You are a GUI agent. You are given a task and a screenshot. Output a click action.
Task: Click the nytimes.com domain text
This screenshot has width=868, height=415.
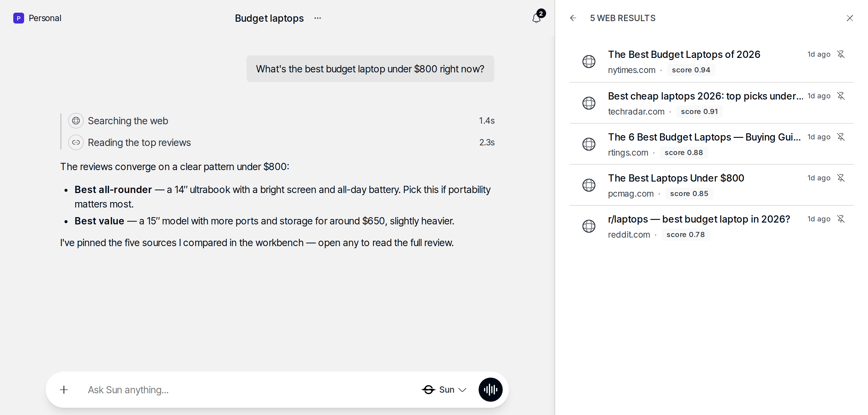pos(631,70)
